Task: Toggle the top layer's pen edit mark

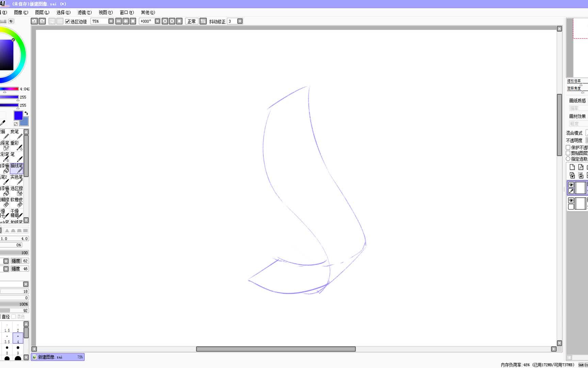Action: (x=571, y=191)
